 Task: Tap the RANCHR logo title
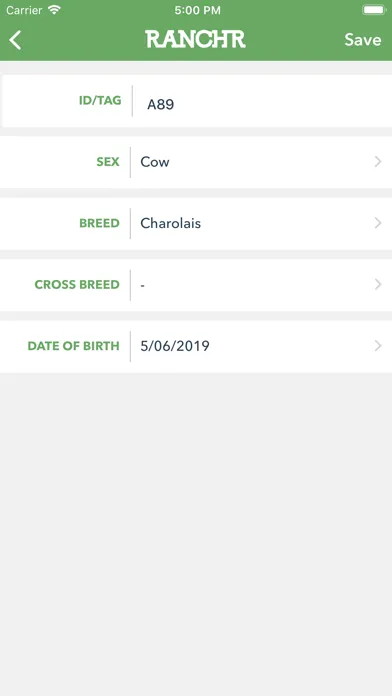tap(195, 40)
